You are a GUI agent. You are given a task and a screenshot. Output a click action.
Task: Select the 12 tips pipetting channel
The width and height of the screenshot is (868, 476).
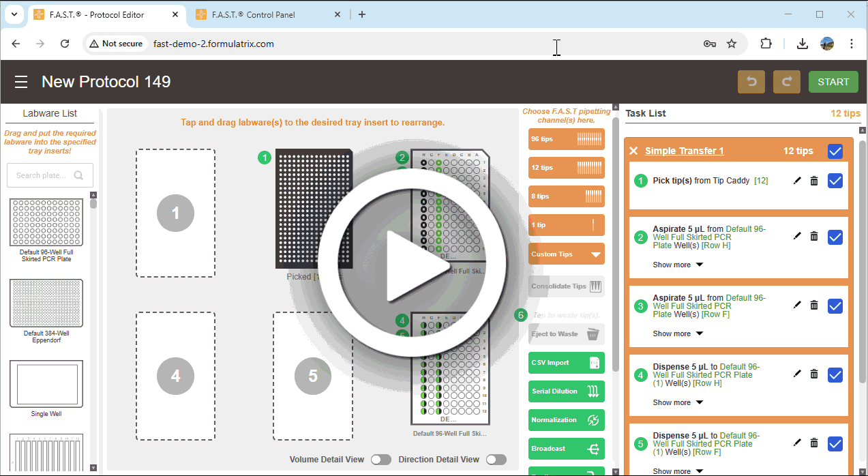(567, 168)
